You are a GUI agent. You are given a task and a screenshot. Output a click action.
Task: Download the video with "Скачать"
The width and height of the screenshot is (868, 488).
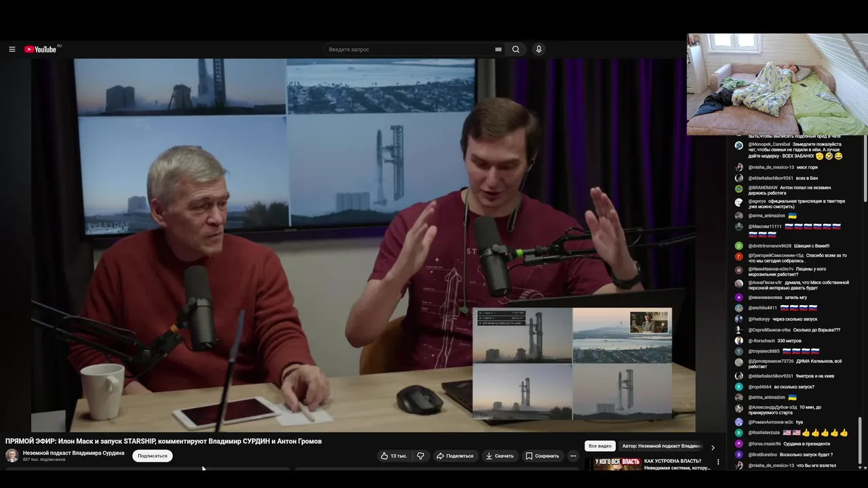coord(500,456)
